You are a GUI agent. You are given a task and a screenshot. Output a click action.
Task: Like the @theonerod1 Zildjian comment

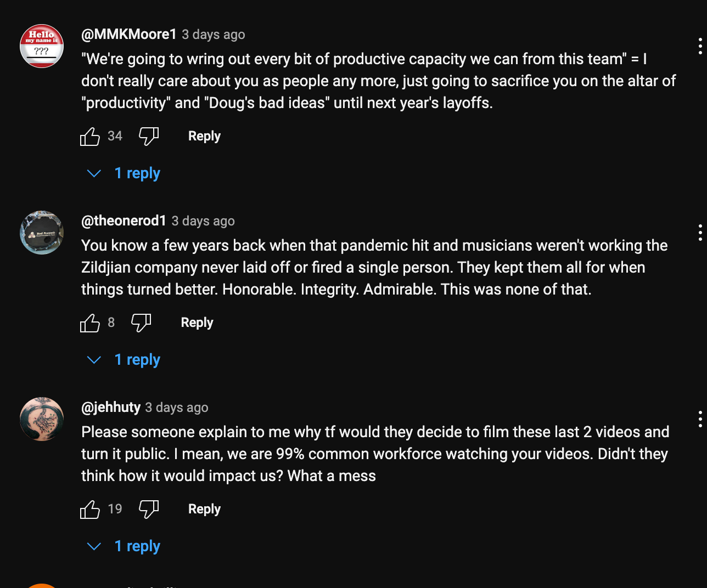coord(90,323)
